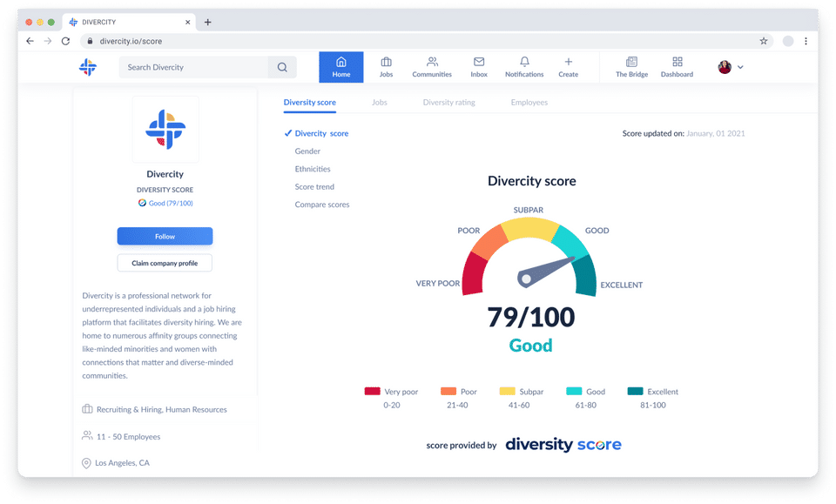
Task: Click the people icon beside 11 - 50 Employees
Action: [87, 436]
